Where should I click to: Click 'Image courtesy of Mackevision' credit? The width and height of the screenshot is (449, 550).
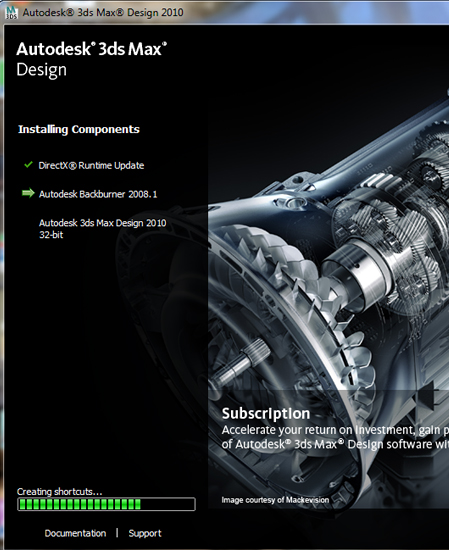[x=275, y=500]
